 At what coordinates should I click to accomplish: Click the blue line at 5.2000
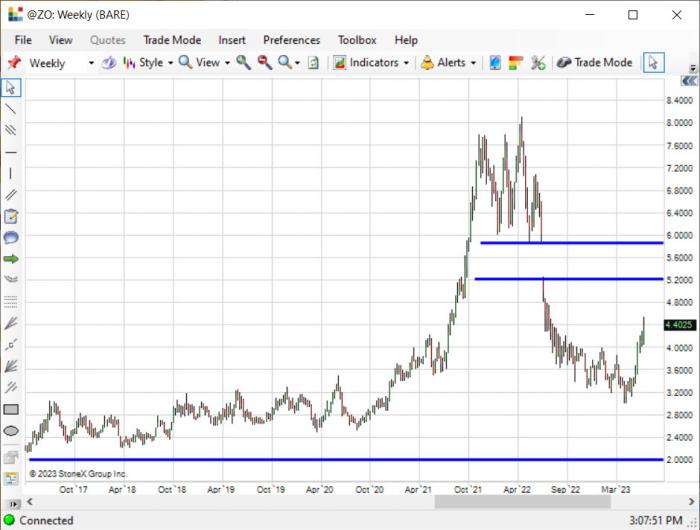click(x=569, y=279)
